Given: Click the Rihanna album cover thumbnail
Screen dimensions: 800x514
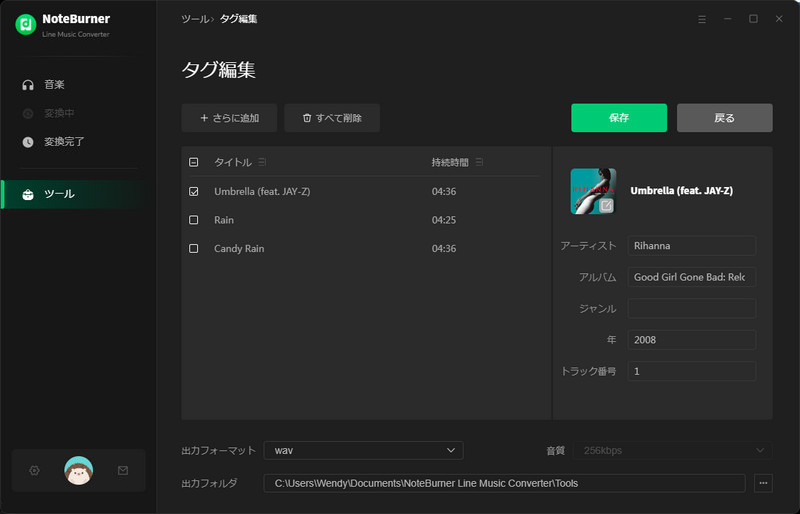Looking at the screenshot, I should pos(593,191).
